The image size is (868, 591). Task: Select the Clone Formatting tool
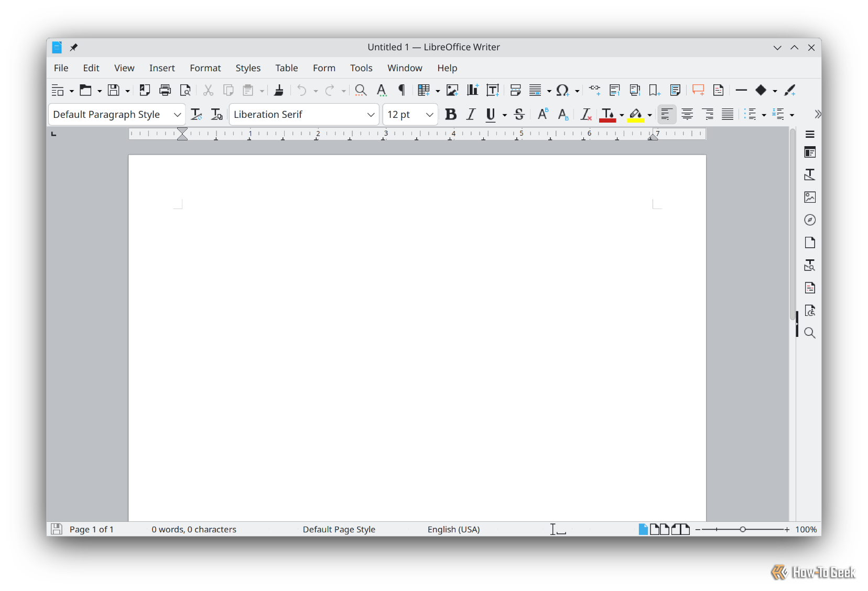coord(279,90)
